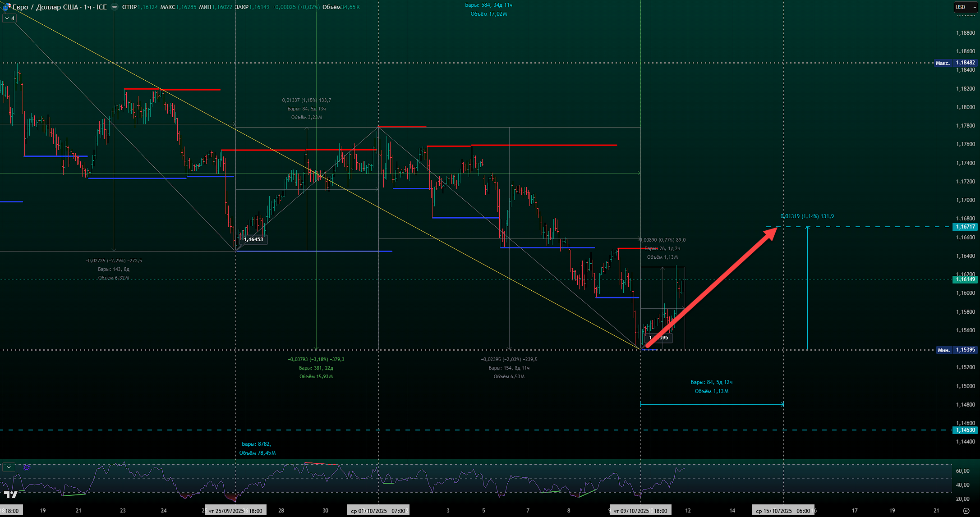Click the purple refresh icon in indicator pane

(27, 467)
